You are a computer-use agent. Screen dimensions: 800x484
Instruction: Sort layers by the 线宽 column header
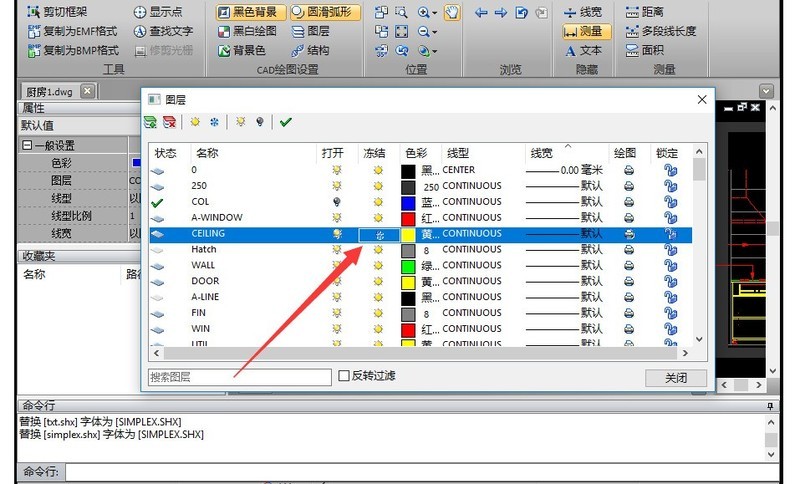pyautogui.click(x=567, y=153)
